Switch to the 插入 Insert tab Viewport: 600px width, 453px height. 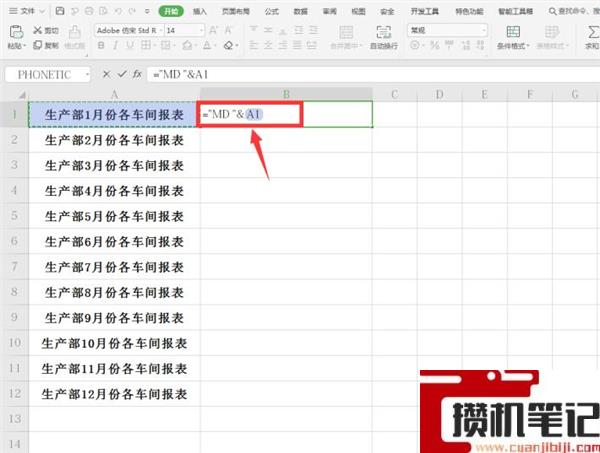pyautogui.click(x=199, y=11)
